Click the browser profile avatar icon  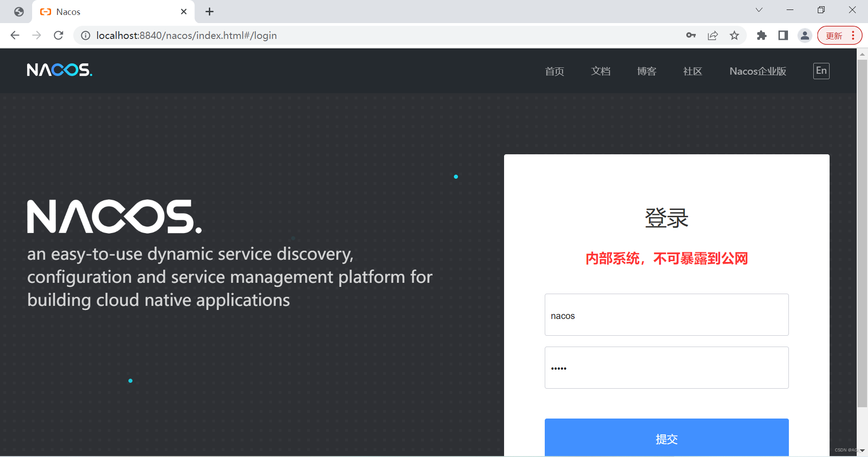pyautogui.click(x=805, y=35)
